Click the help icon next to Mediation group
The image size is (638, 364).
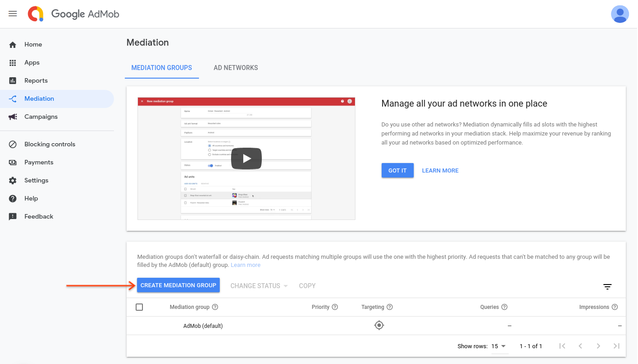point(215,307)
